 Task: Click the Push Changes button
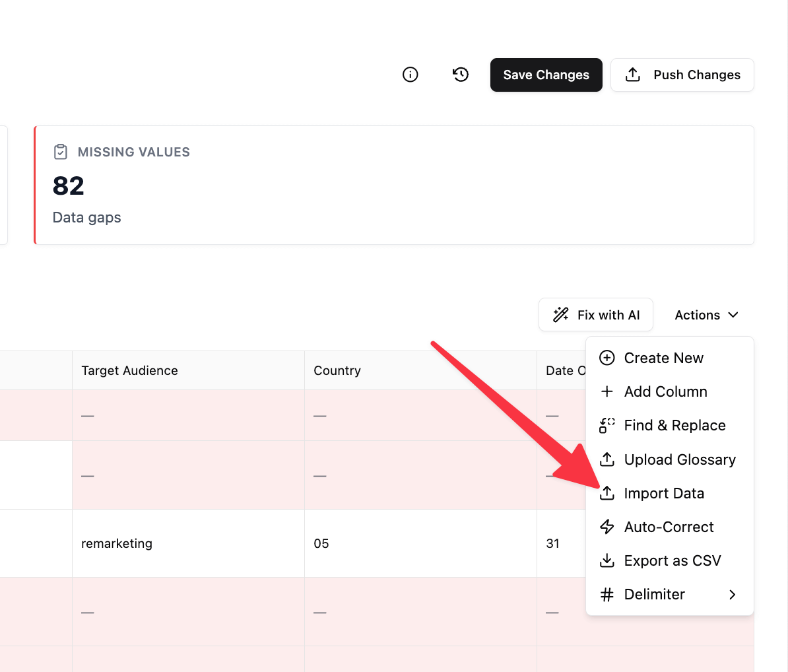[682, 75]
